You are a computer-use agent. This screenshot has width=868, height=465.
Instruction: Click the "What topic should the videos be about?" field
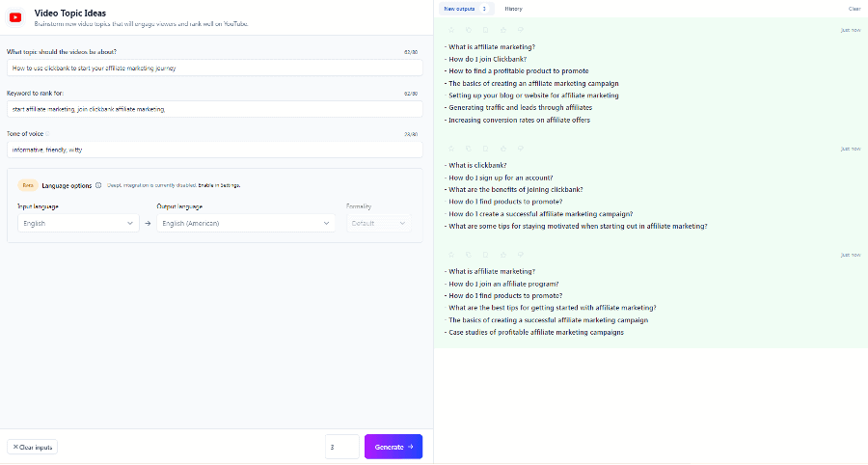click(215, 68)
